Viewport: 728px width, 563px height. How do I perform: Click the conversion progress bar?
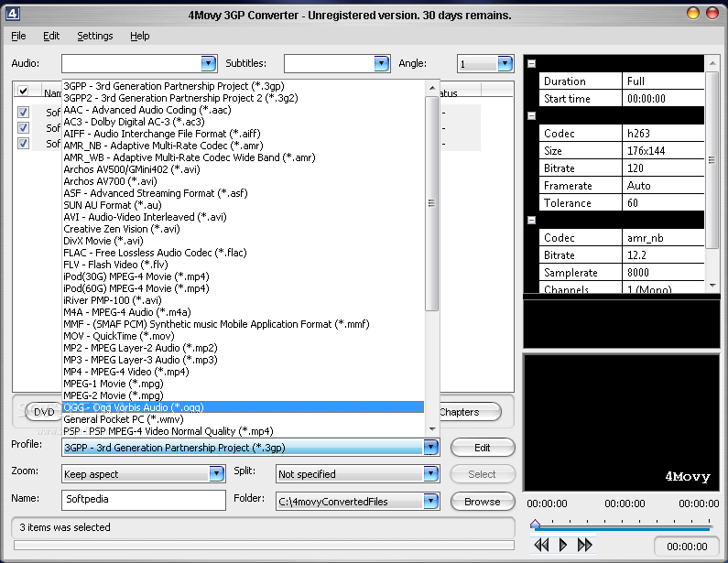(264, 545)
